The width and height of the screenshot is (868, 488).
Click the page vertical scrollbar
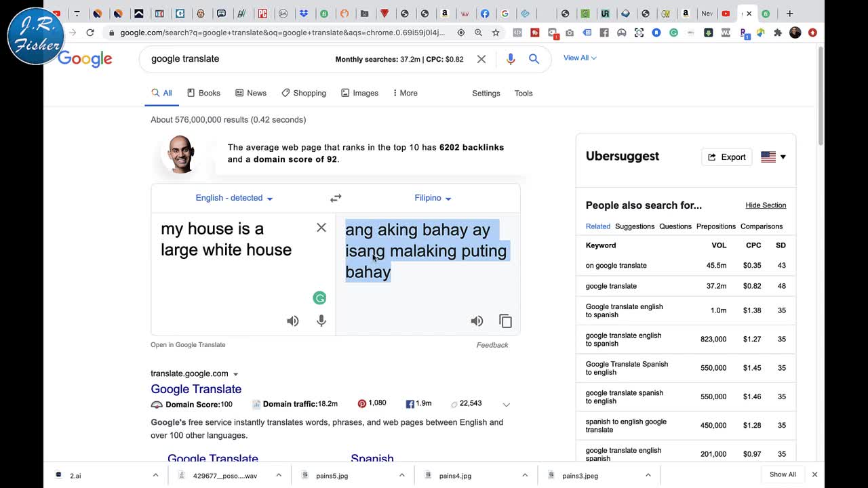(x=820, y=95)
